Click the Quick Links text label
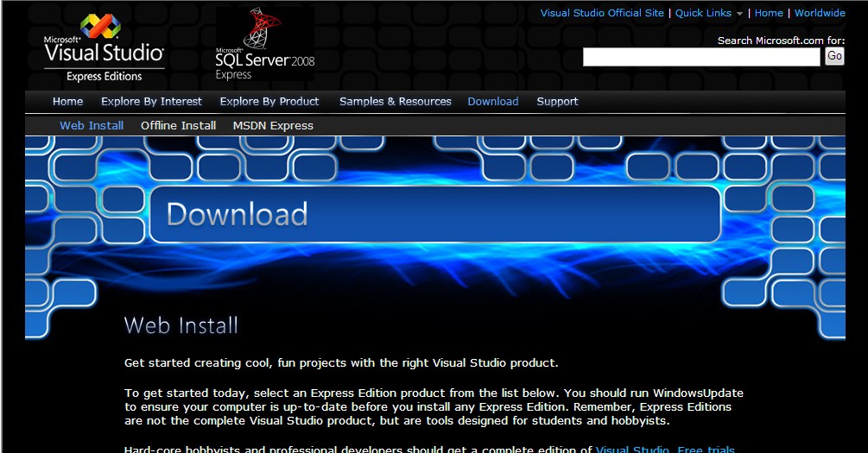 703,13
